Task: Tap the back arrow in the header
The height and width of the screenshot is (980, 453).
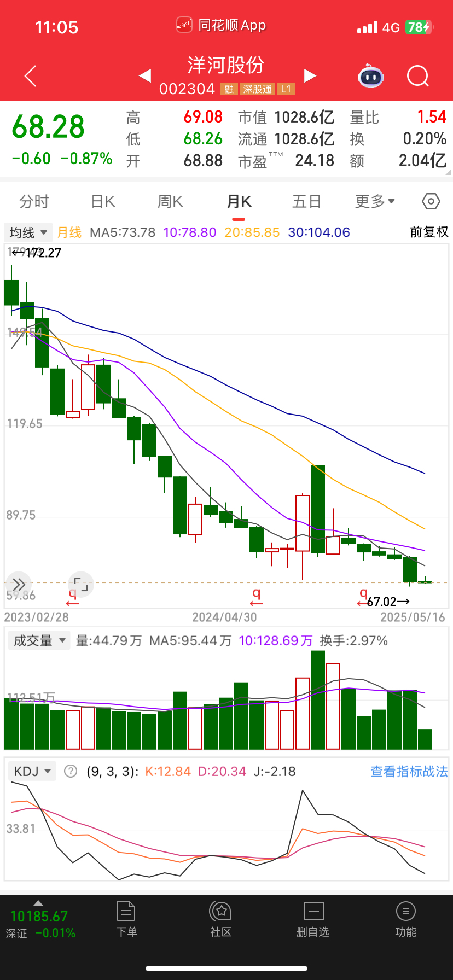Action: (x=31, y=76)
